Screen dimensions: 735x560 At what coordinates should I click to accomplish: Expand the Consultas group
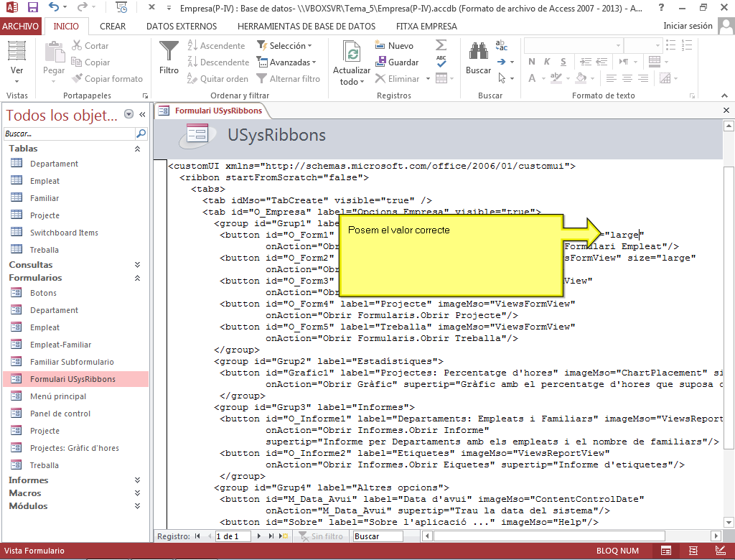click(x=137, y=265)
